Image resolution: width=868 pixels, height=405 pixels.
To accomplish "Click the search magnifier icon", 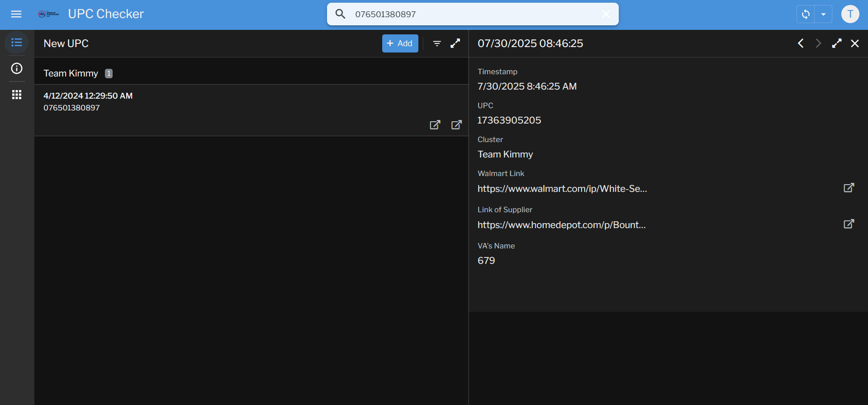I will pos(341,14).
